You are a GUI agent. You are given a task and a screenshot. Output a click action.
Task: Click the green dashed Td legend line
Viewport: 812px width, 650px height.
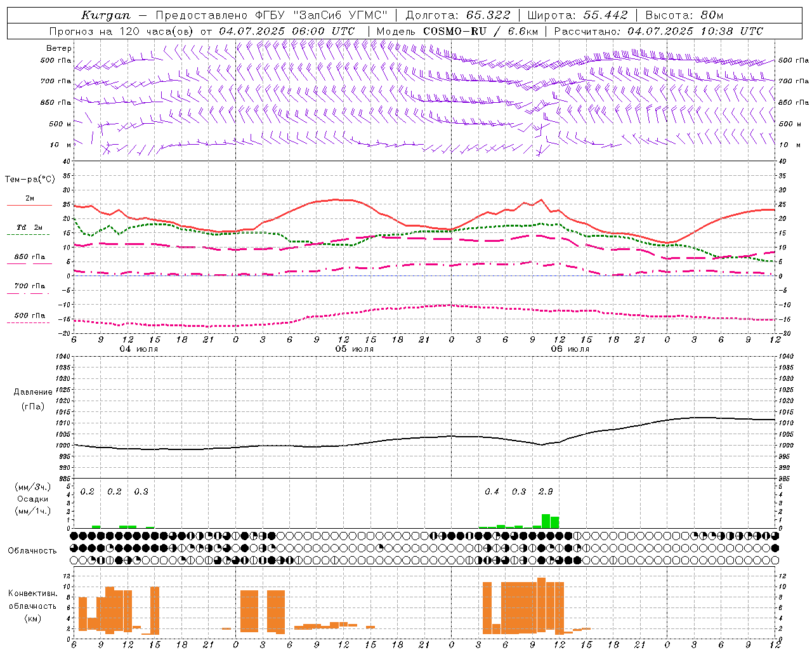pos(29,235)
